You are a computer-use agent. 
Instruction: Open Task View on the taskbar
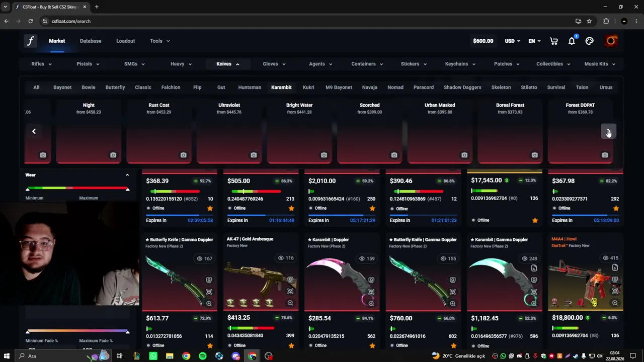120,356
